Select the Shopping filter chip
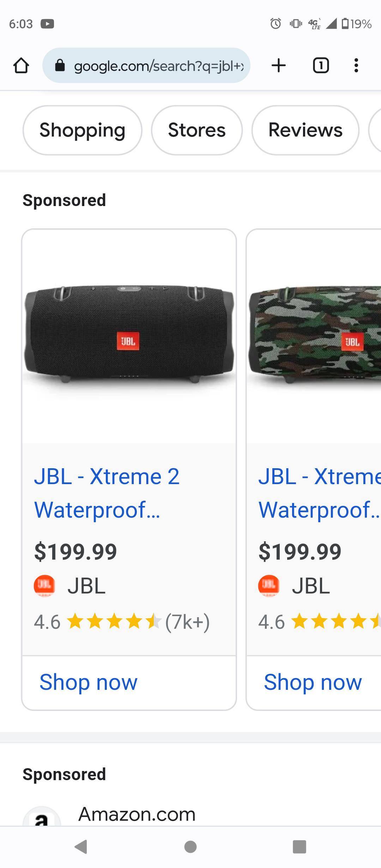 tap(82, 130)
